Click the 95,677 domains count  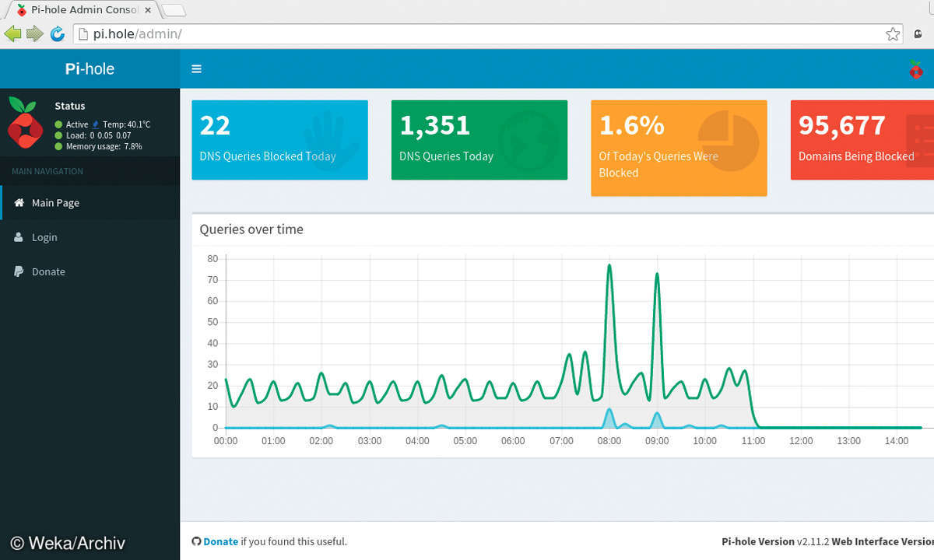pos(842,125)
